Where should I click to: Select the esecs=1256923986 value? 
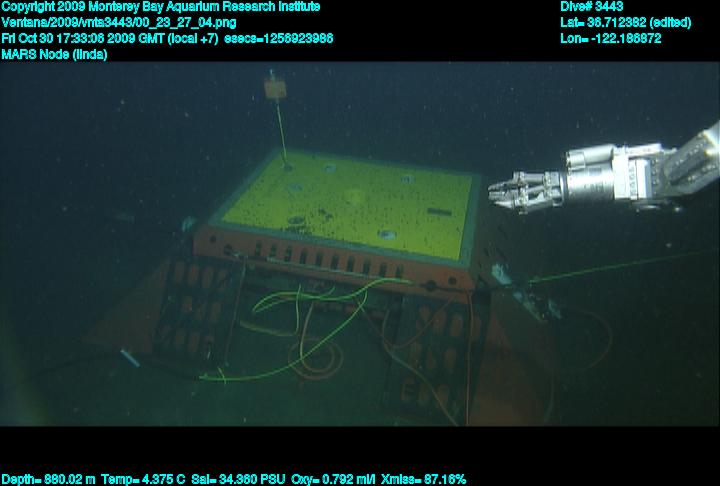coord(279,39)
